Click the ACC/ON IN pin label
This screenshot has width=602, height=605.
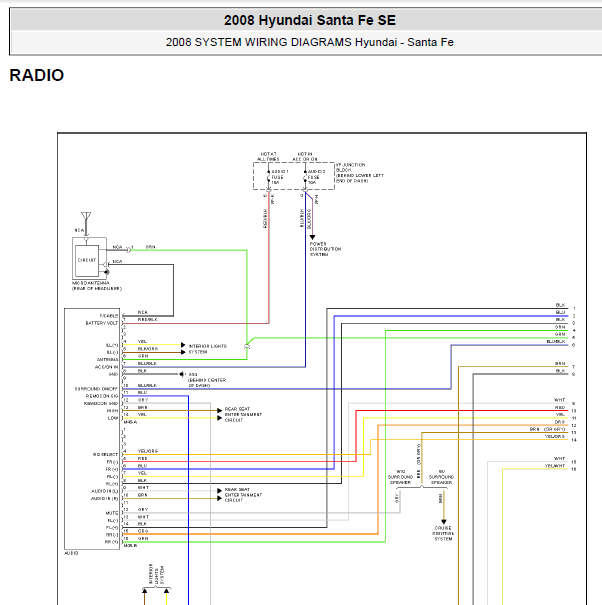(107, 367)
